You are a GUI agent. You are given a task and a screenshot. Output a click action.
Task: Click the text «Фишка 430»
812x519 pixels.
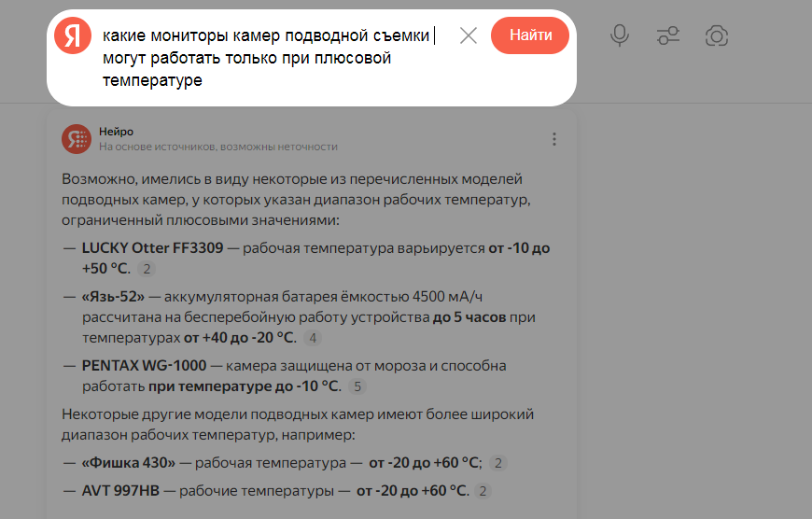coord(129,463)
